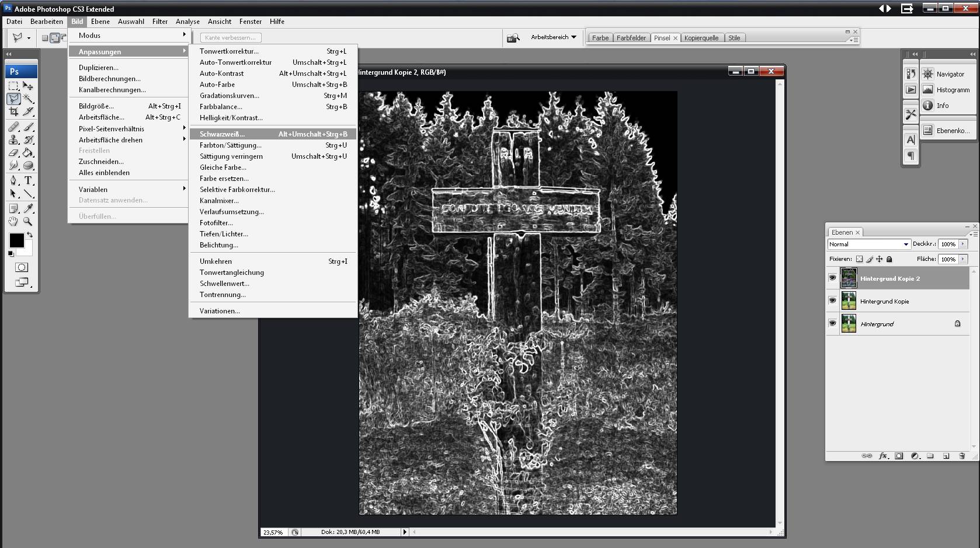Switch to the Farbfelder tab
This screenshot has height=548, width=980.
point(631,38)
